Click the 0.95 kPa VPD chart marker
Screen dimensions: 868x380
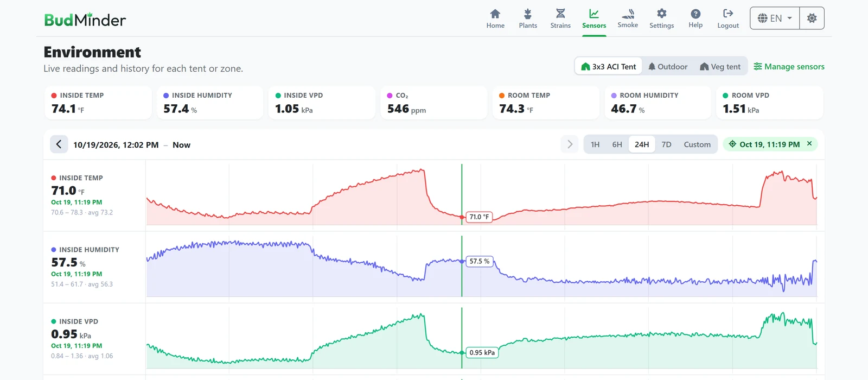(482, 352)
